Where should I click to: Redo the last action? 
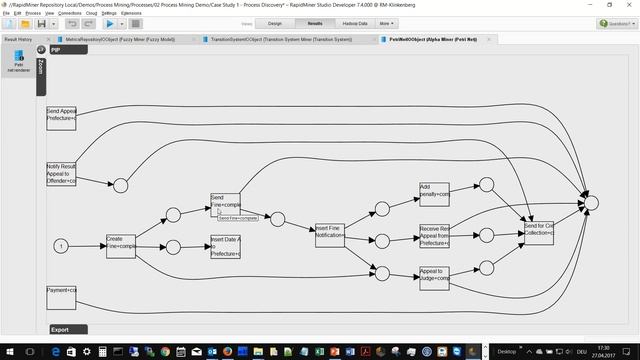pos(88,24)
